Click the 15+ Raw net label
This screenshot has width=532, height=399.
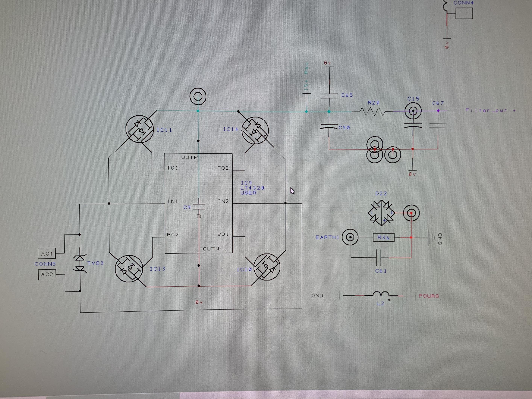306,77
